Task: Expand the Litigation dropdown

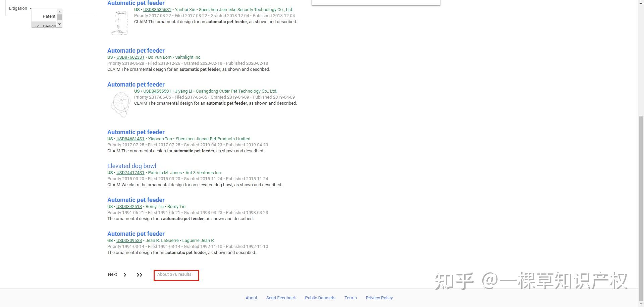Action: click(20, 8)
